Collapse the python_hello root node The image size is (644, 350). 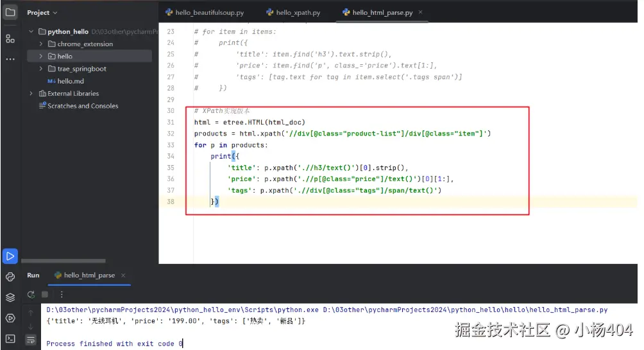coord(31,31)
